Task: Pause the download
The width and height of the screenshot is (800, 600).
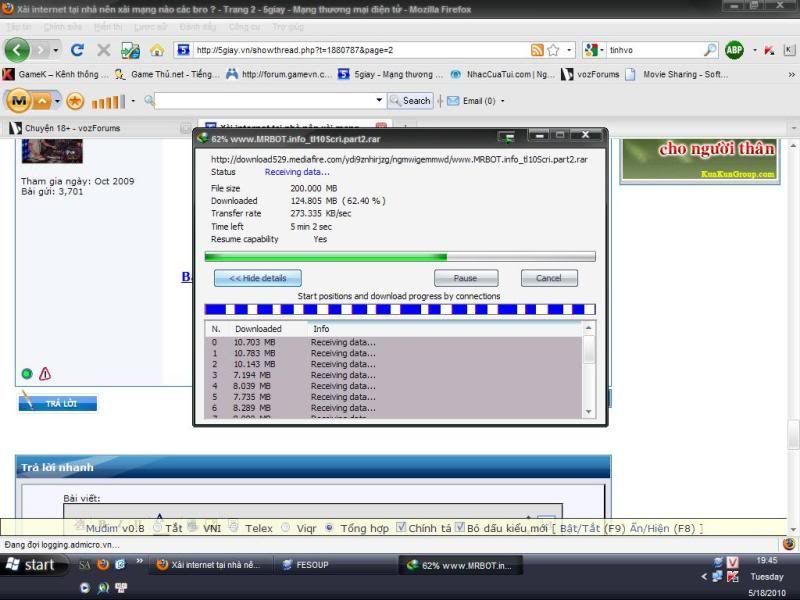Action: [x=465, y=278]
